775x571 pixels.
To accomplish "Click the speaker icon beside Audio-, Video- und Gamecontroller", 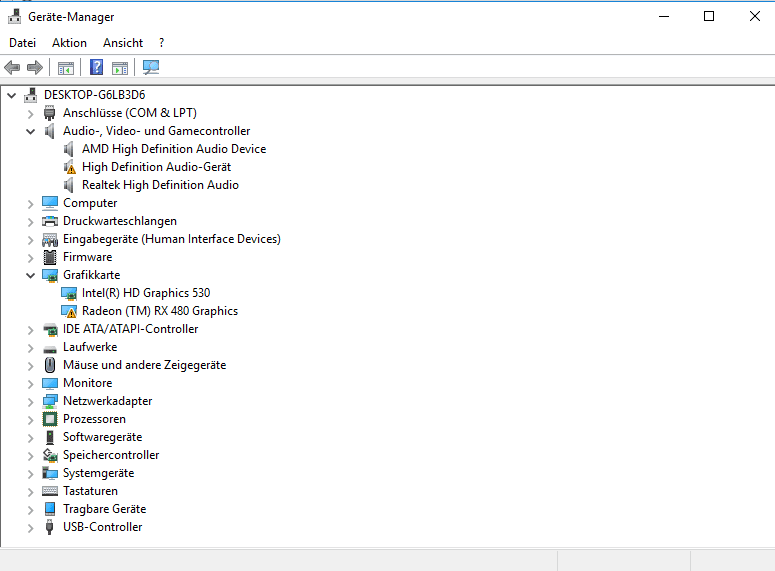I will pyautogui.click(x=49, y=131).
